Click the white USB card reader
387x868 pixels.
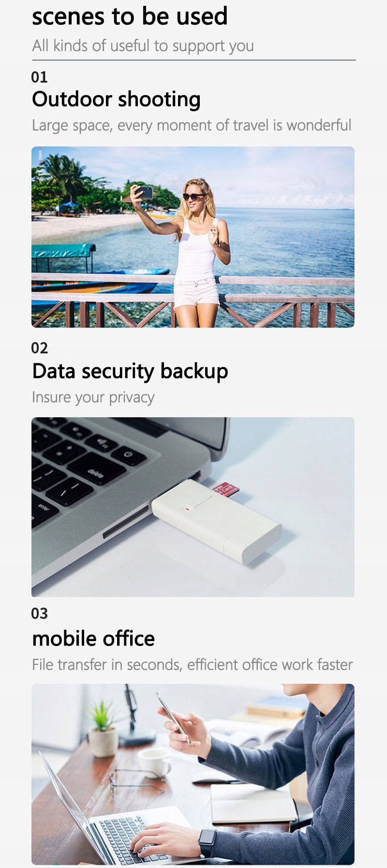click(216, 522)
